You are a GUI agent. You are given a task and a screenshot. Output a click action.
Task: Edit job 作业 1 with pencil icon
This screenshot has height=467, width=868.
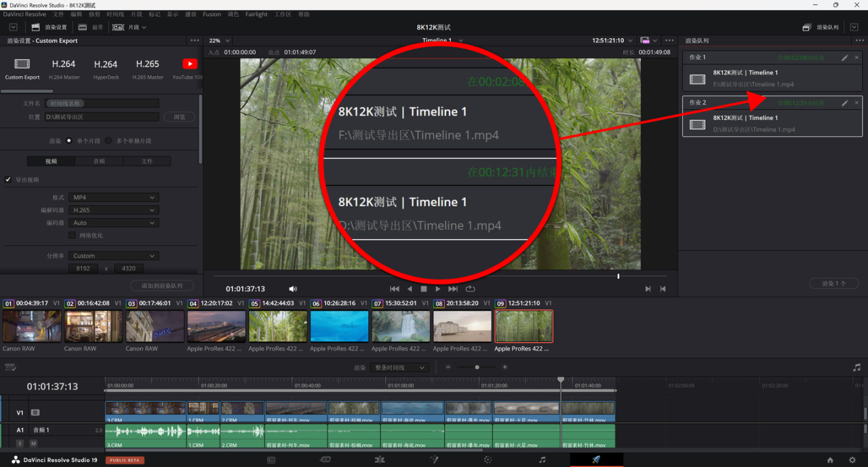click(x=845, y=58)
